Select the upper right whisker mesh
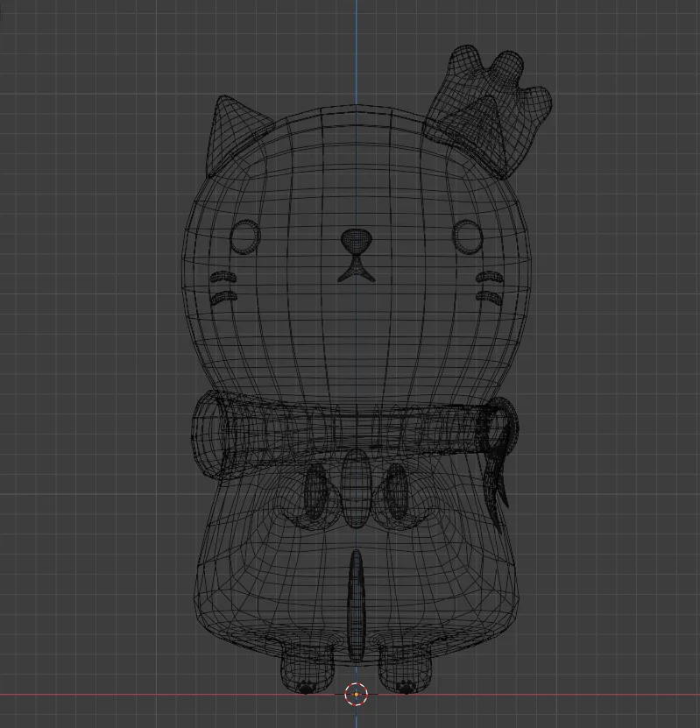This screenshot has height=728, width=700. [490, 277]
